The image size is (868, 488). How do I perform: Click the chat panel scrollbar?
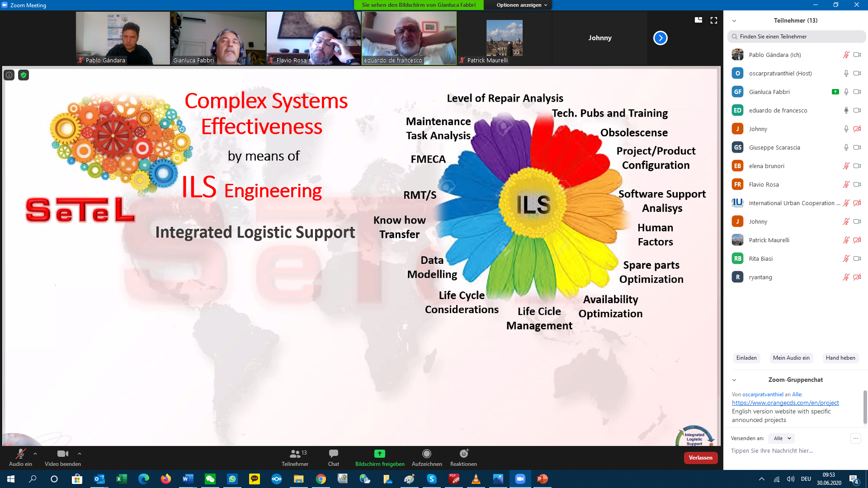865,407
